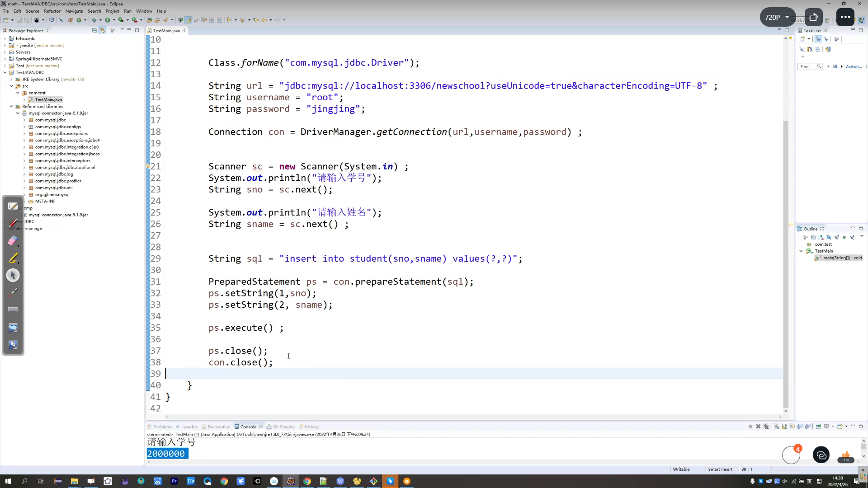Open Package Explorer view menu triangle
The width and height of the screenshot is (868, 488).
[122, 30]
